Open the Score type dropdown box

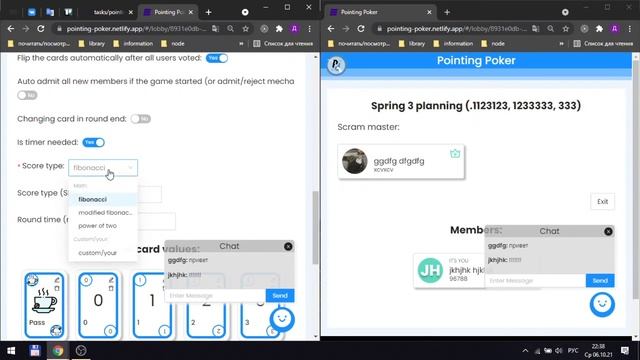[103, 168]
